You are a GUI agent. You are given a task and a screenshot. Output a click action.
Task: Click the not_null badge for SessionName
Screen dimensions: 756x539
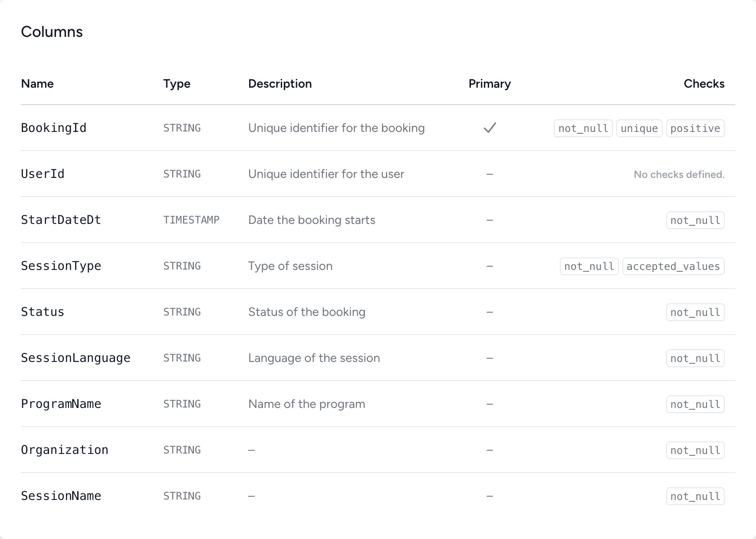point(695,496)
